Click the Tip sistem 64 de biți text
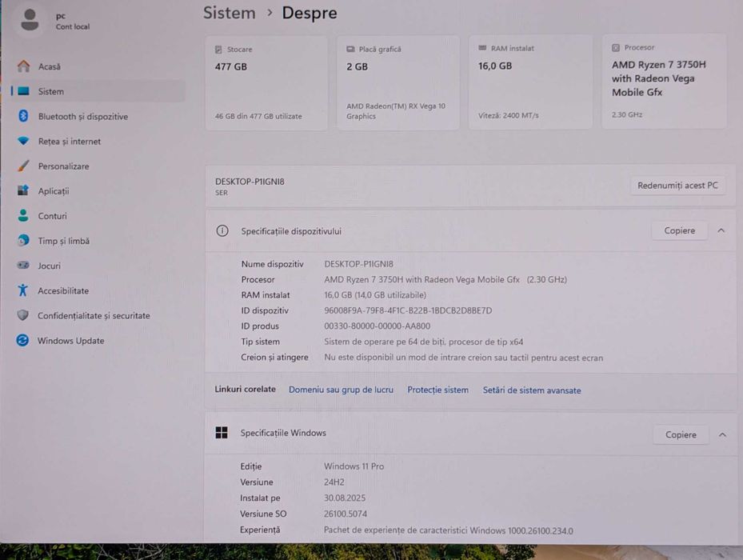The width and height of the screenshot is (743, 560). (x=424, y=342)
